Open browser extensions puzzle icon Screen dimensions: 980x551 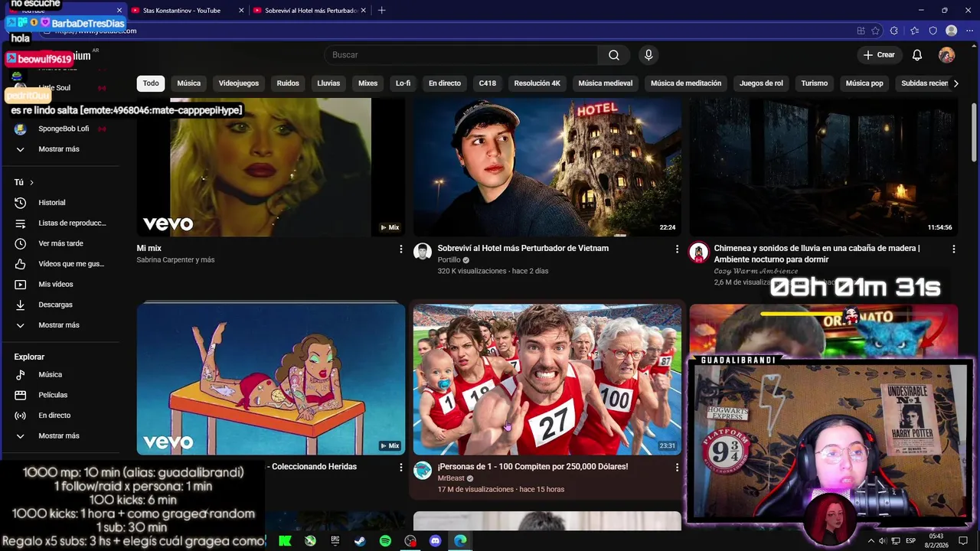(894, 31)
